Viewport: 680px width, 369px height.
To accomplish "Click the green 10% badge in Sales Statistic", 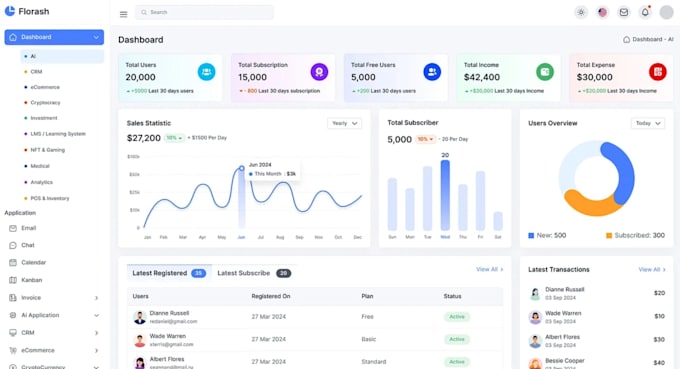I will click(x=174, y=138).
